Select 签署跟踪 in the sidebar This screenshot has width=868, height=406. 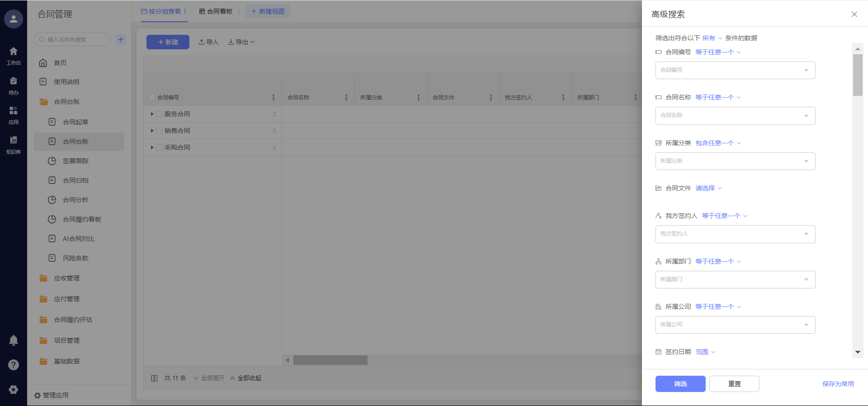coord(75,161)
